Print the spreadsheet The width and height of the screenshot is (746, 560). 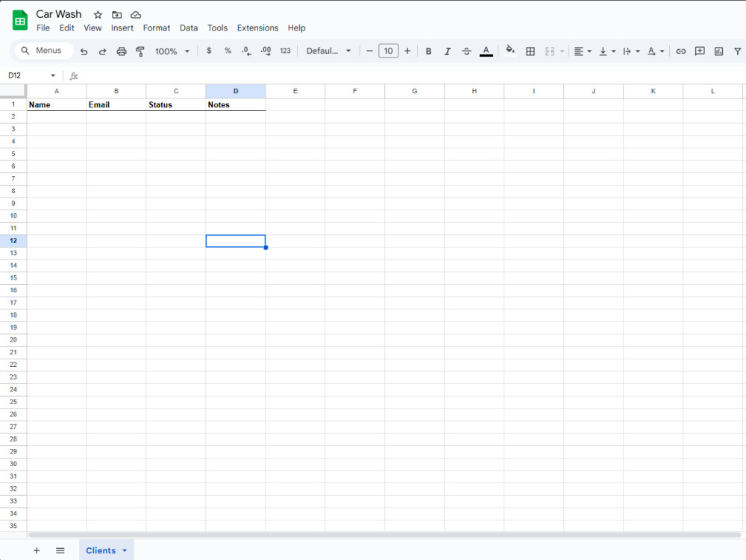(122, 51)
